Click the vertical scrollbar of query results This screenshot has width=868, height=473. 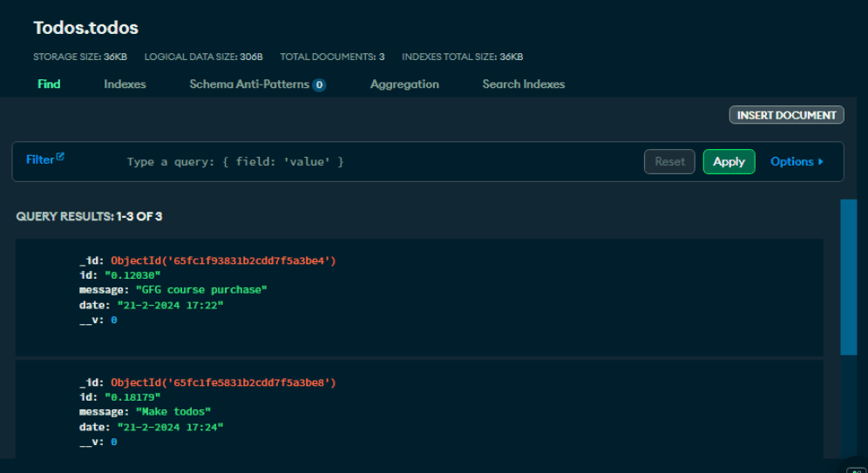(848, 277)
